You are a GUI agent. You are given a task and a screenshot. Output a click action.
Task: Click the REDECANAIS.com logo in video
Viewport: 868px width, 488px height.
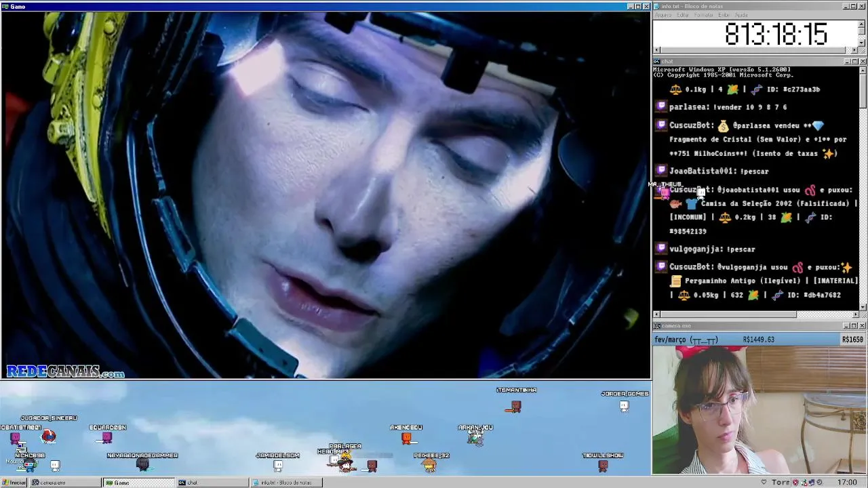pyautogui.click(x=66, y=371)
